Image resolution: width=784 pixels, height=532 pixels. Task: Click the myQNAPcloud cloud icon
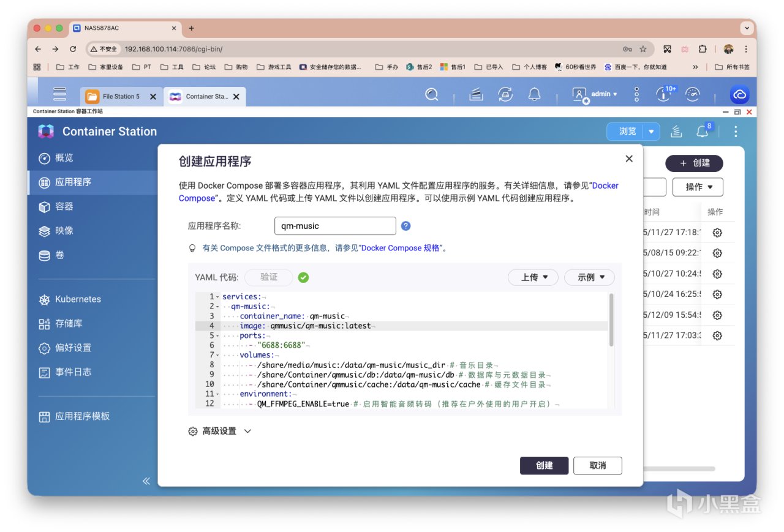pyautogui.click(x=740, y=94)
